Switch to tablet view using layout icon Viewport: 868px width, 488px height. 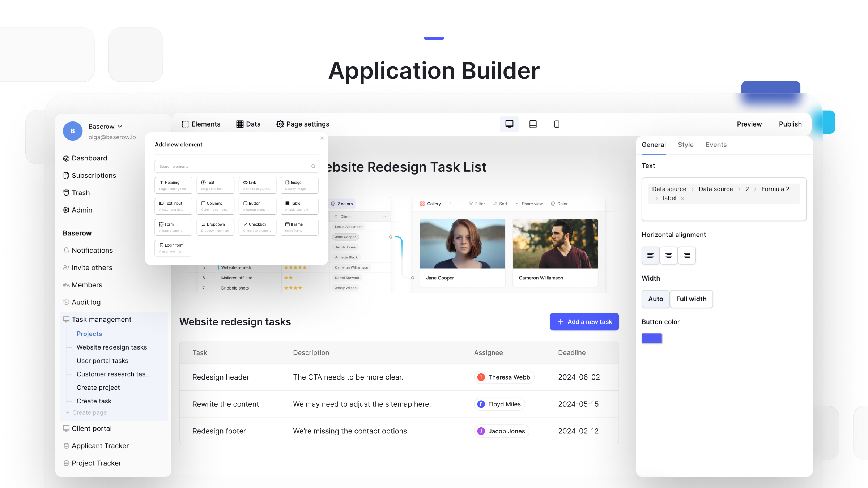[x=533, y=124]
